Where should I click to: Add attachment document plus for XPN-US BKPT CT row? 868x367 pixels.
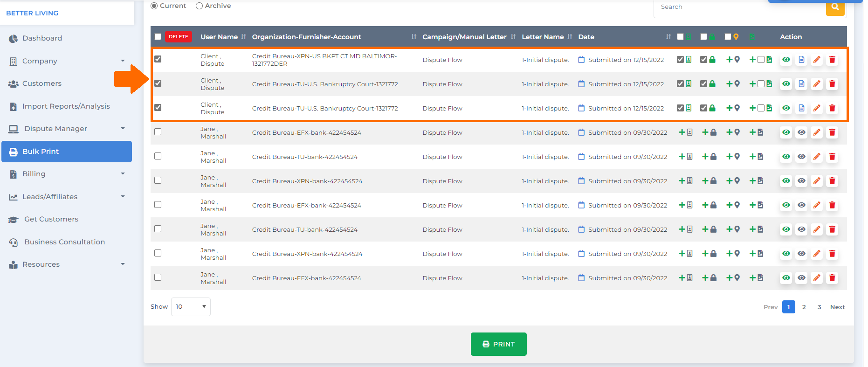click(753, 60)
